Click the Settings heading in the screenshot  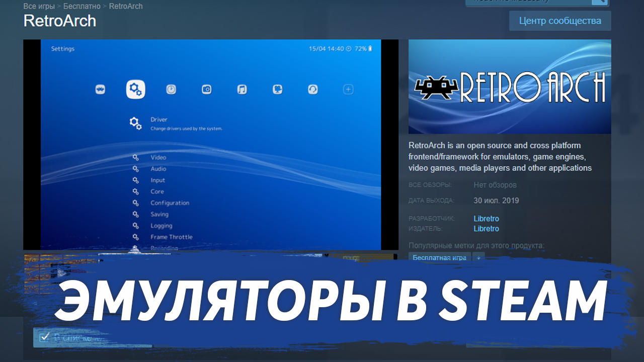[x=63, y=49]
